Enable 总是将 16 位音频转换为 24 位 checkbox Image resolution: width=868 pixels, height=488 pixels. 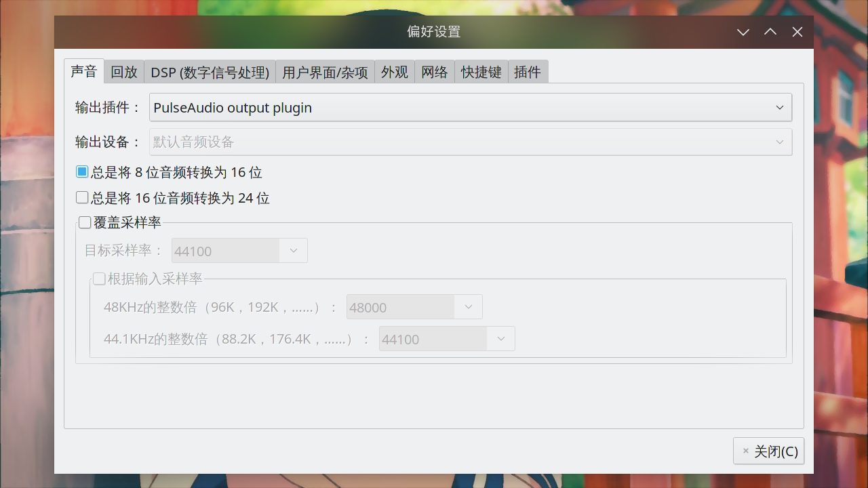(82, 198)
